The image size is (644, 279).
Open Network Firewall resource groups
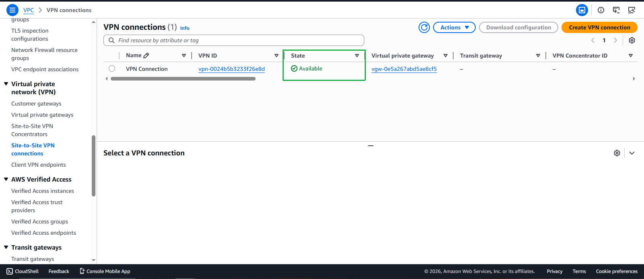44,54
